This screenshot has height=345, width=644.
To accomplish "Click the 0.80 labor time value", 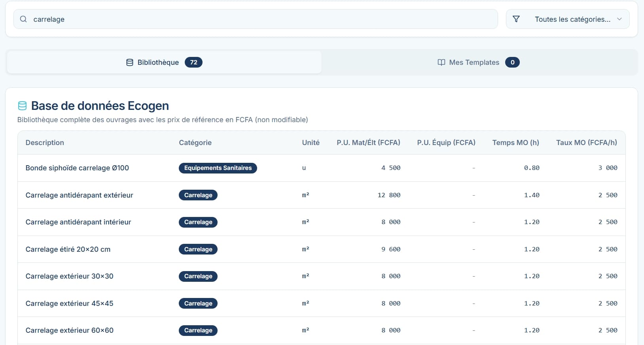I will tap(532, 168).
